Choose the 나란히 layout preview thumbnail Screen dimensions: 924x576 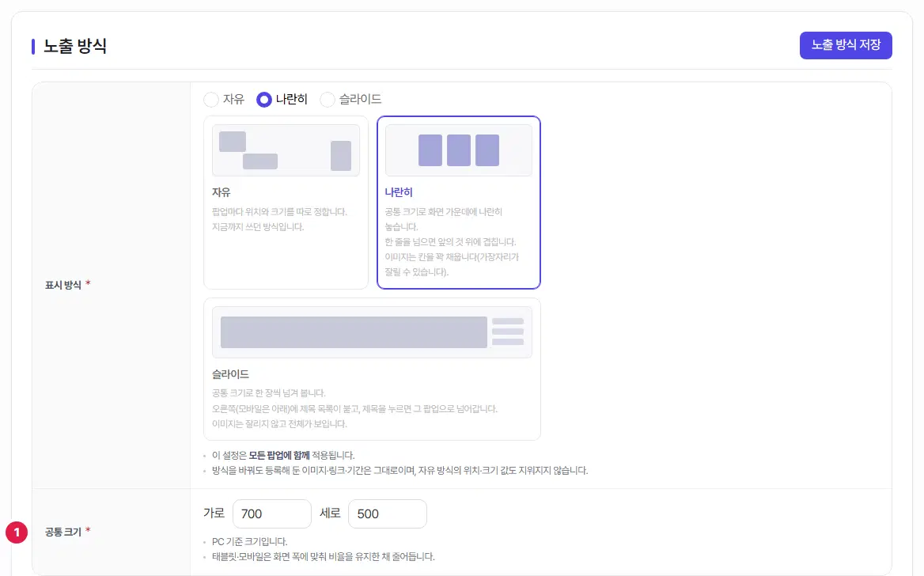point(459,150)
